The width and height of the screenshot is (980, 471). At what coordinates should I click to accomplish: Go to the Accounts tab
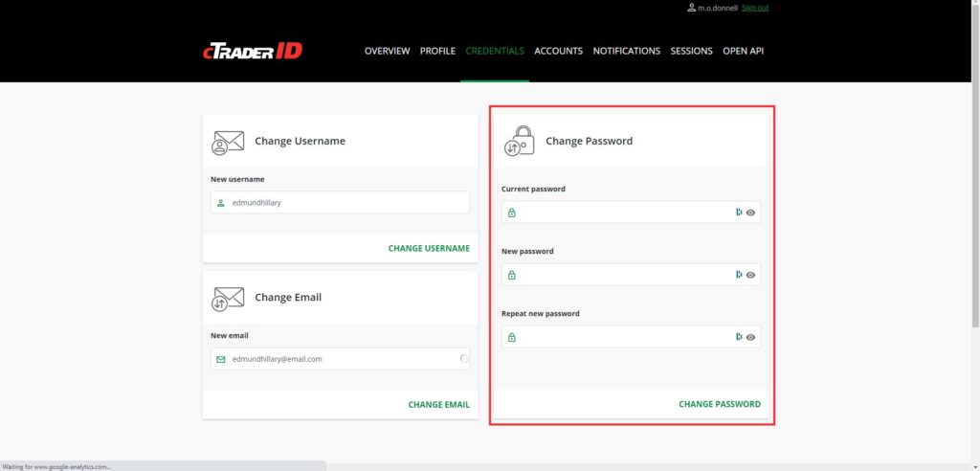pos(558,51)
